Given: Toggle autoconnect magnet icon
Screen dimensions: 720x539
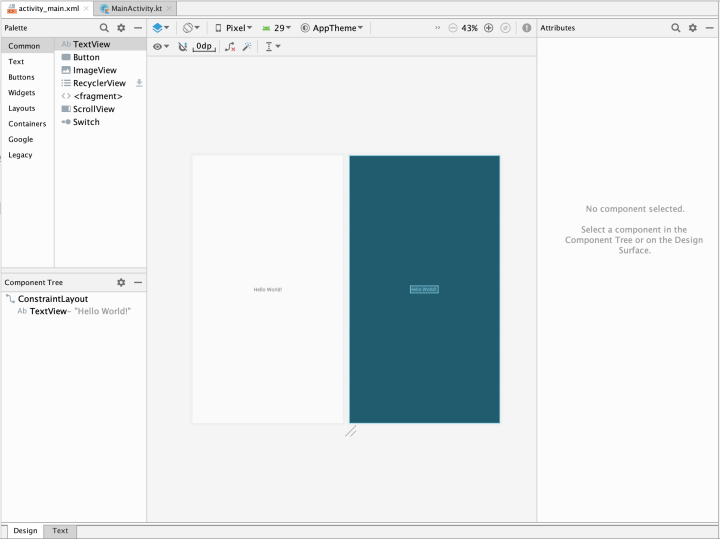Looking at the screenshot, I should (183, 46).
